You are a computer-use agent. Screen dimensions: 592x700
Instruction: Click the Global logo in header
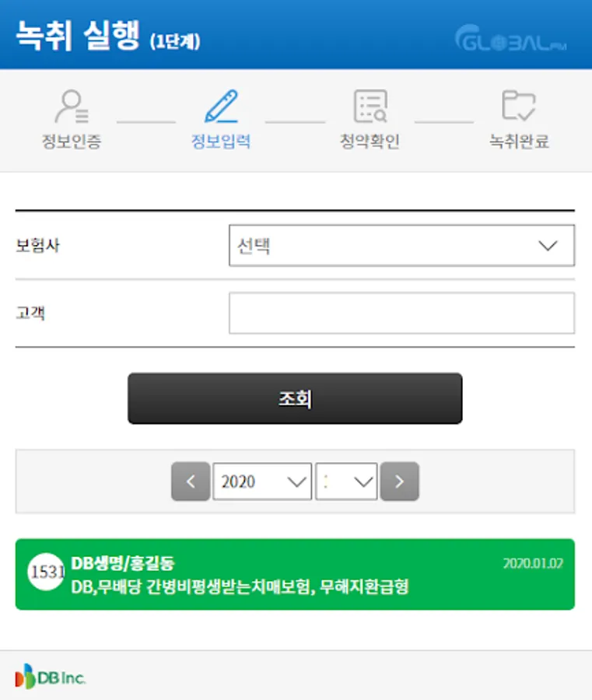point(511,38)
